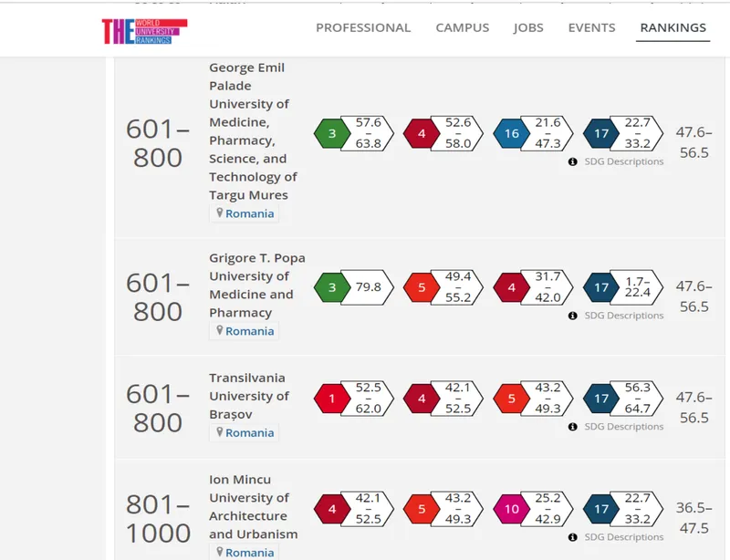Go to the Jobs section
The image size is (730, 560).
pyautogui.click(x=528, y=27)
